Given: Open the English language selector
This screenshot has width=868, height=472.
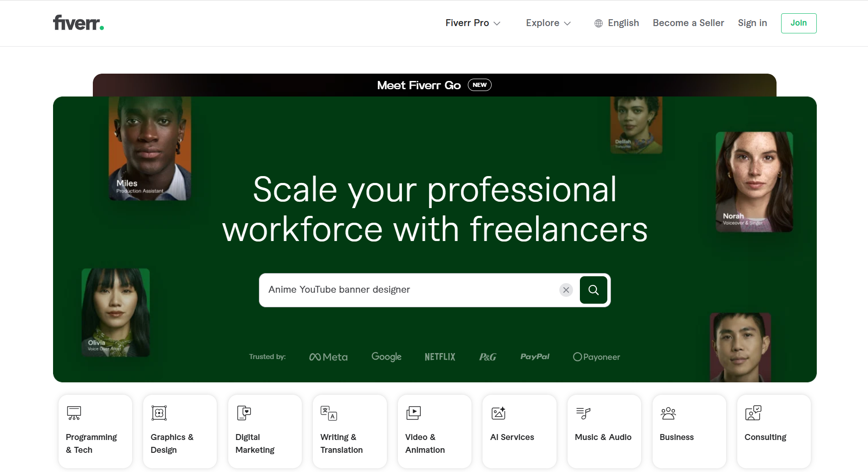Looking at the screenshot, I should [x=616, y=23].
